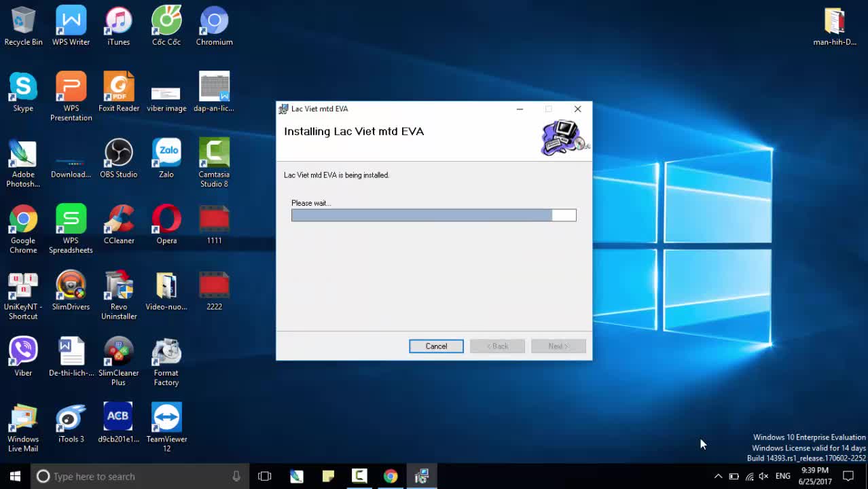
Task: Open Task View on the taskbar
Action: click(x=265, y=476)
